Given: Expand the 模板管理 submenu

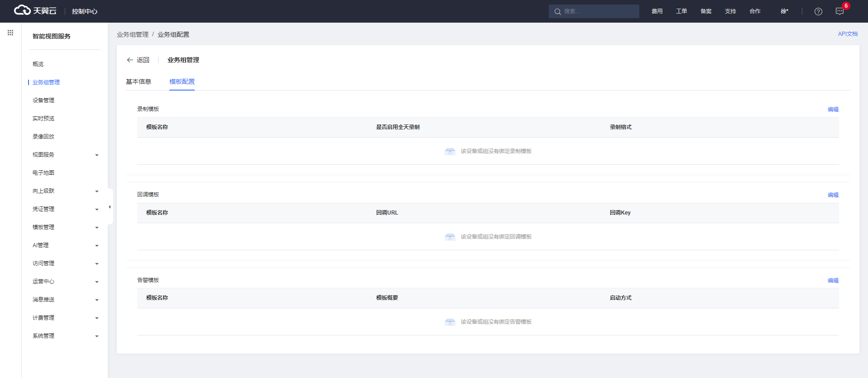Looking at the screenshot, I should [65, 227].
